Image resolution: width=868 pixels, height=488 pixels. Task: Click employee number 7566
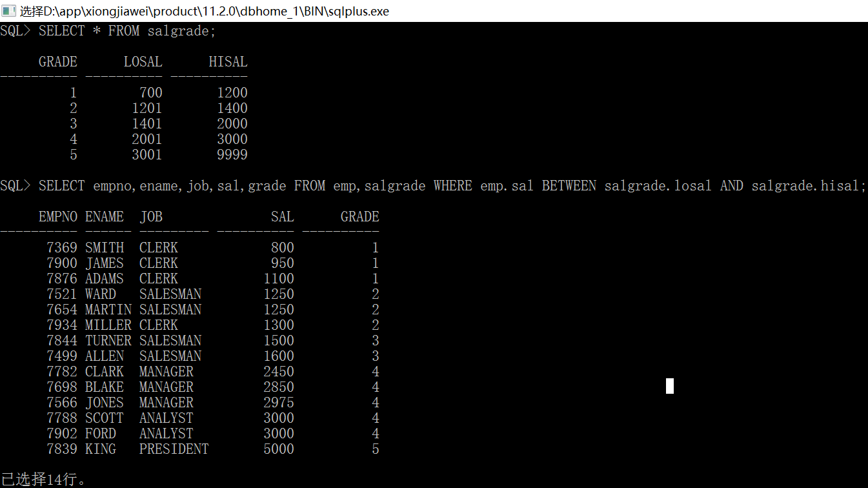(x=61, y=403)
